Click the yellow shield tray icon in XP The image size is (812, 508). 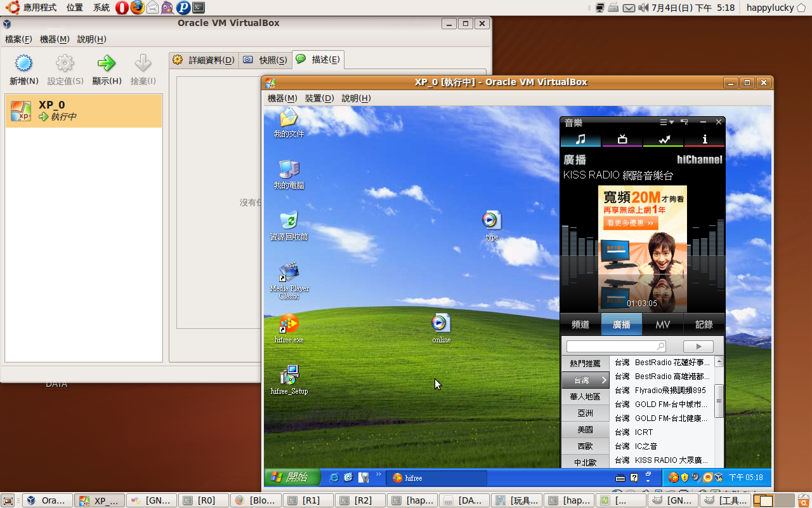685,478
